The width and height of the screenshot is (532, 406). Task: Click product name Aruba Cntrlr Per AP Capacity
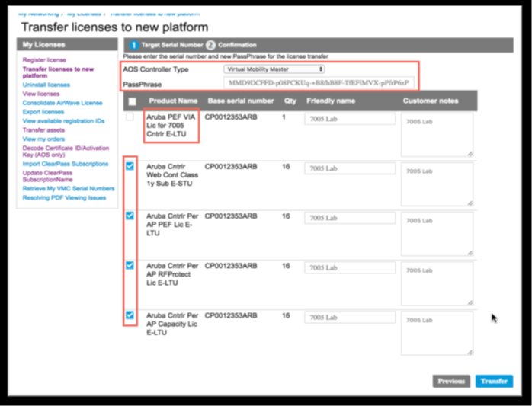(x=172, y=324)
